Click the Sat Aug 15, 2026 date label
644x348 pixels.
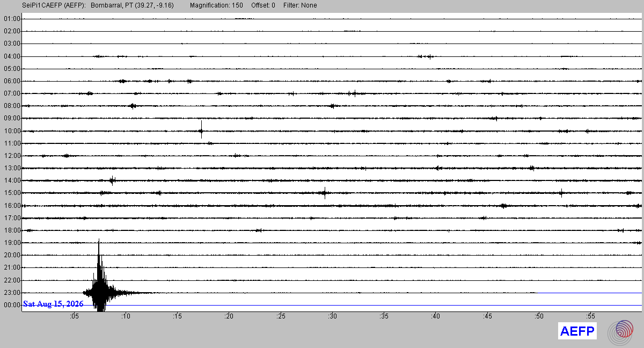point(53,304)
